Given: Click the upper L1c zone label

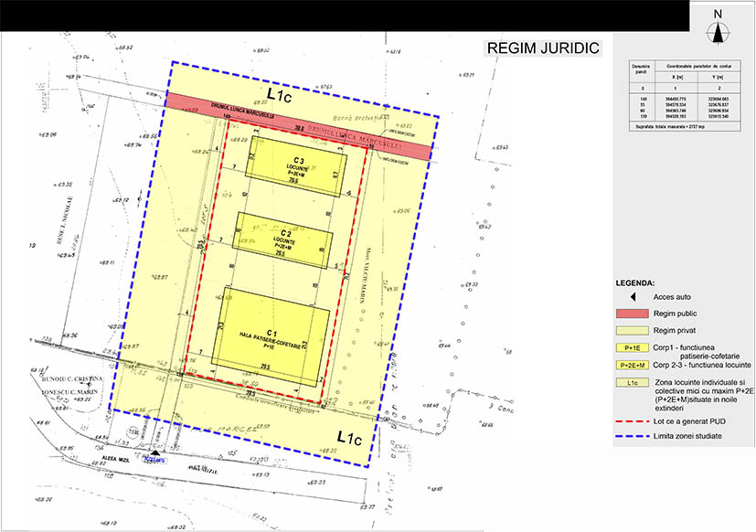Looking at the screenshot, I should tap(280, 95).
